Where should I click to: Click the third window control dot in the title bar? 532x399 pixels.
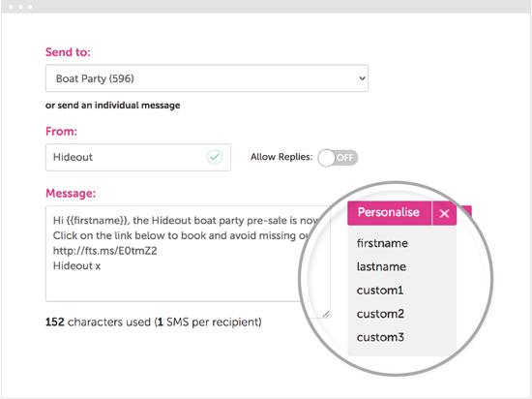30,7
